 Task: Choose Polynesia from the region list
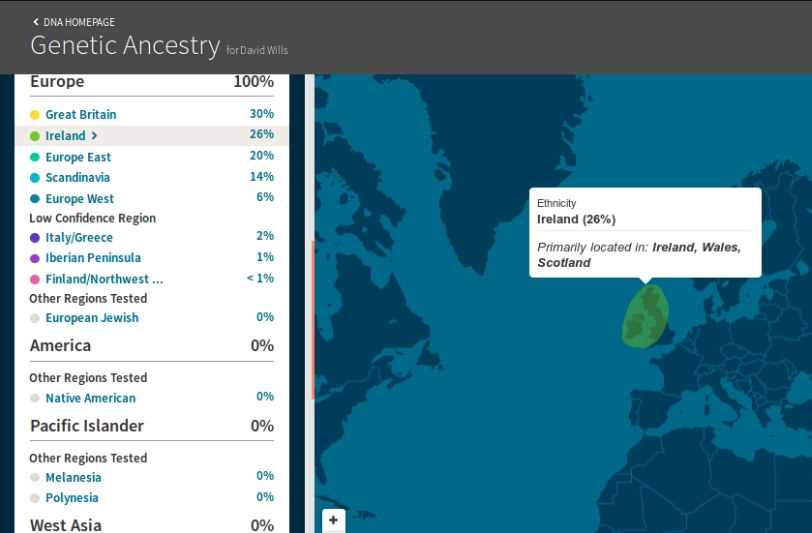(72, 498)
